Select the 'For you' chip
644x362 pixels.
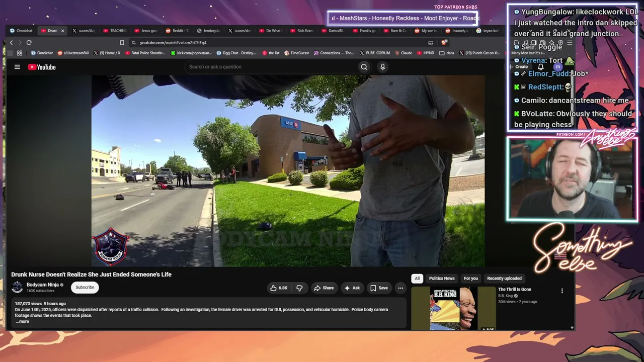(471, 279)
